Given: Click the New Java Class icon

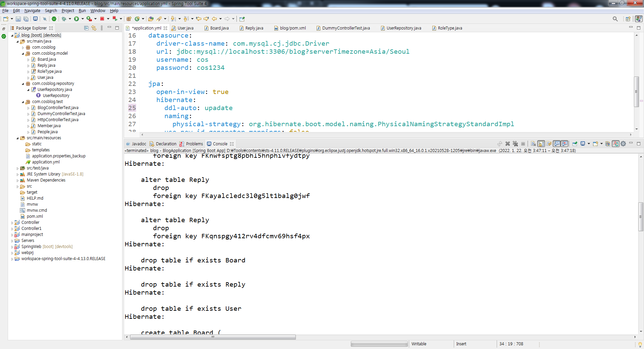Looking at the screenshot, I should coord(137,19).
